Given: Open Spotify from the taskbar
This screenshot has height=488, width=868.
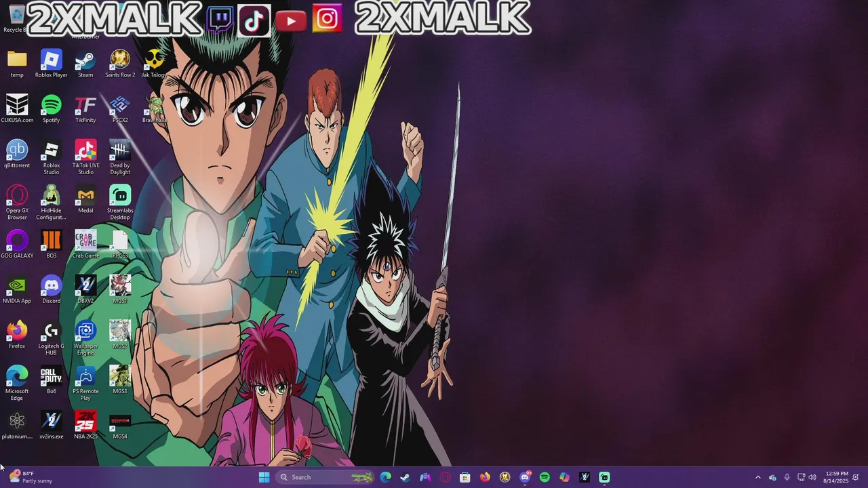Looking at the screenshot, I should click(545, 477).
